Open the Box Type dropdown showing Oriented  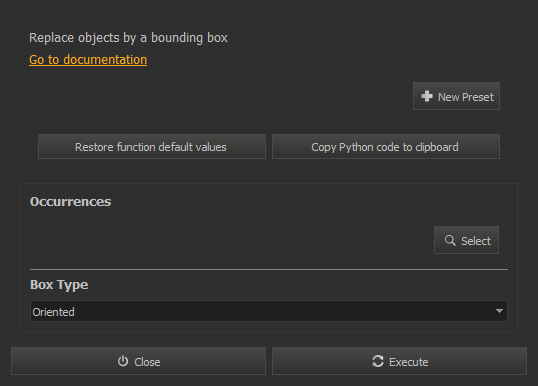(269, 311)
